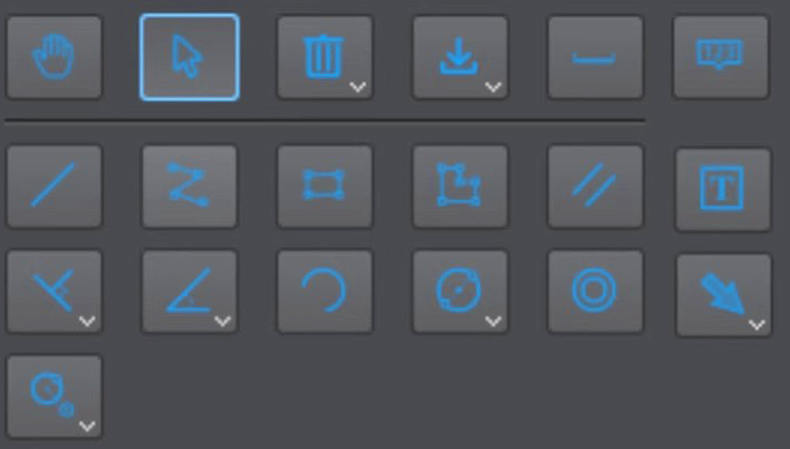The image size is (790, 449).
Task: Pick the arc drawing tool
Action: [325, 291]
